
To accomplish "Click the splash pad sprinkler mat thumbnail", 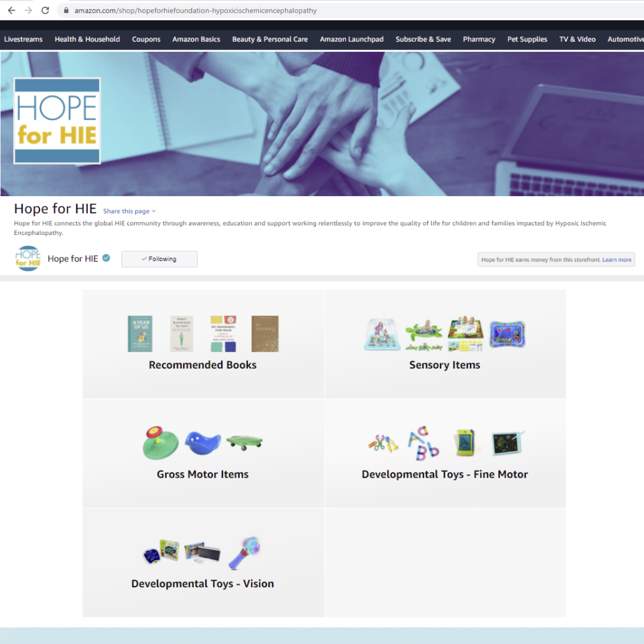I will click(x=382, y=334).
